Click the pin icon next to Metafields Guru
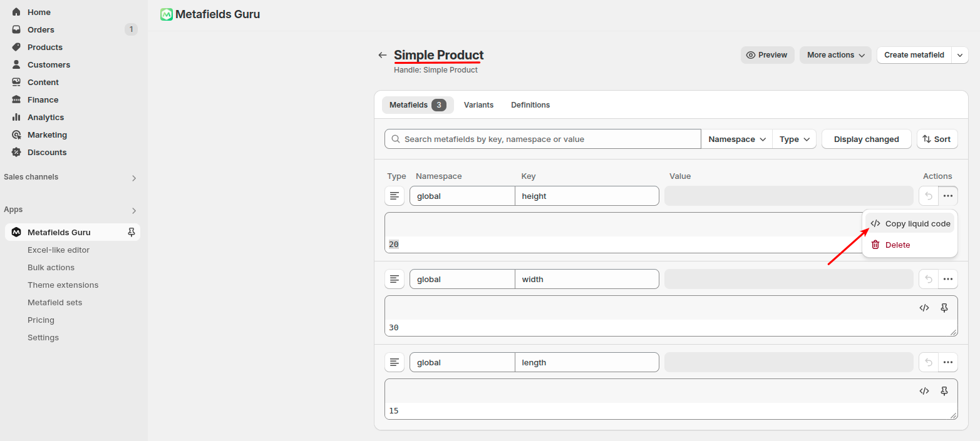The width and height of the screenshot is (980, 441). click(x=131, y=232)
